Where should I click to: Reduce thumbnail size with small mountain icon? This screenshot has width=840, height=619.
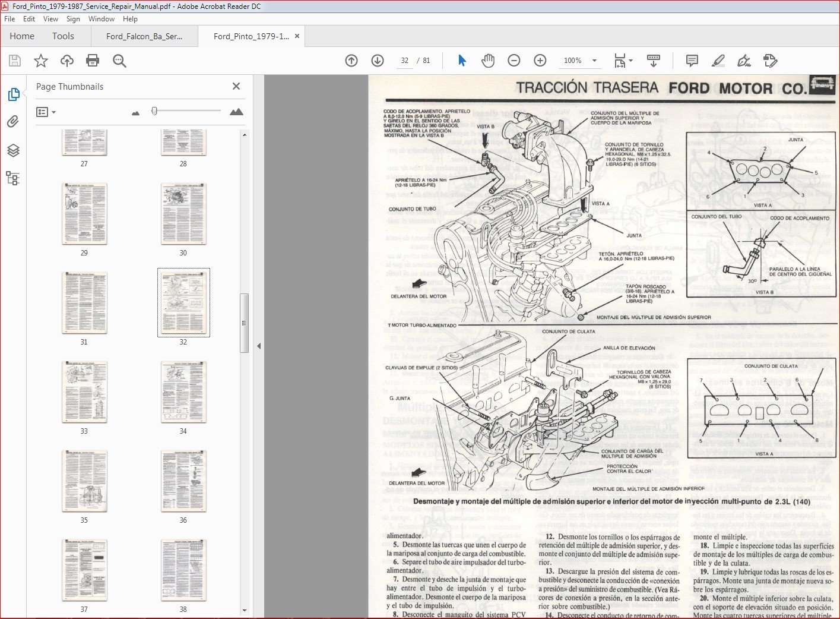136,113
